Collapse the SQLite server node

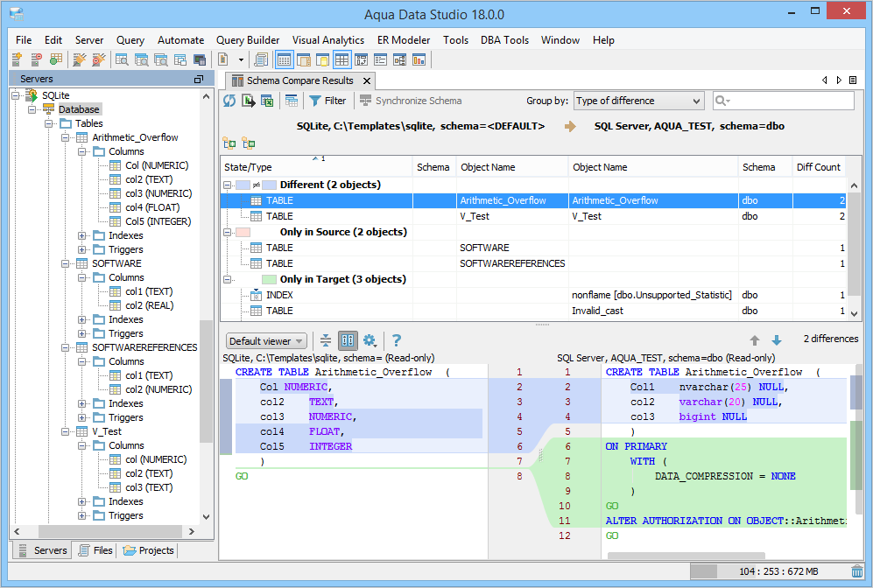pos(16,95)
